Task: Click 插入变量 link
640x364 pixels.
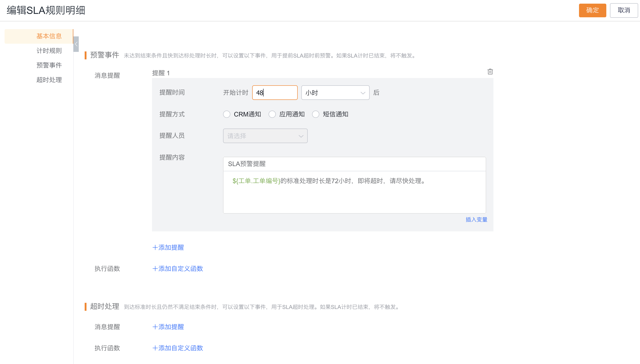Action: (476, 220)
